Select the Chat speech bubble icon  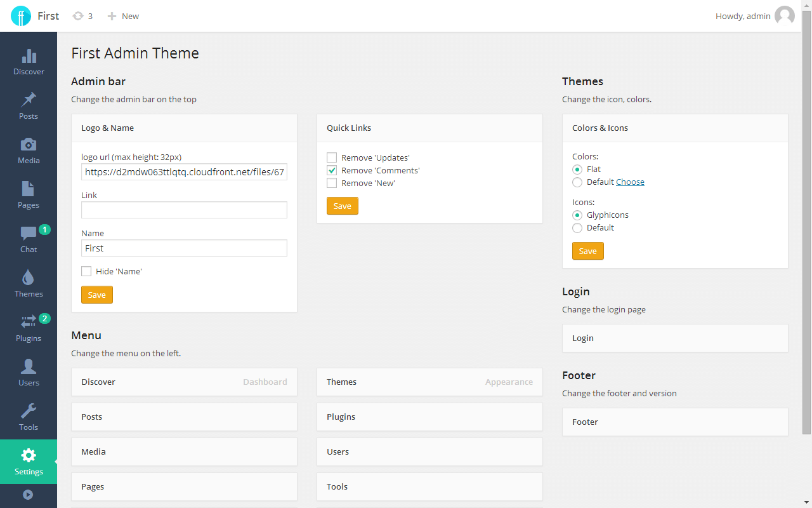29,233
